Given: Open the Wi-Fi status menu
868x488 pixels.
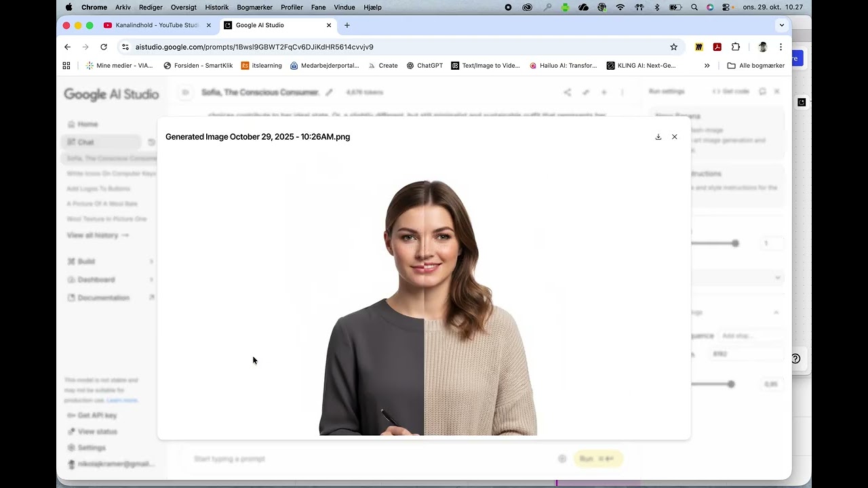Looking at the screenshot, I should [620, 7].
